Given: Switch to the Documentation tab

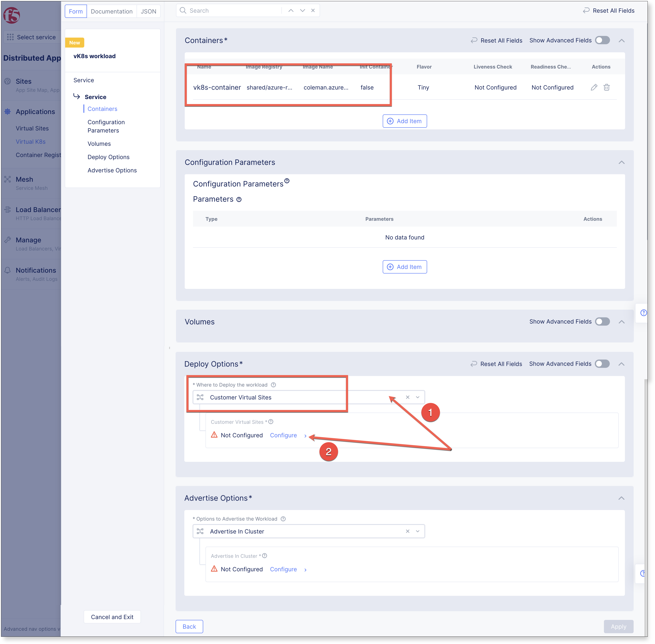Looking at the screenshot, I should [x=111, y=11].
